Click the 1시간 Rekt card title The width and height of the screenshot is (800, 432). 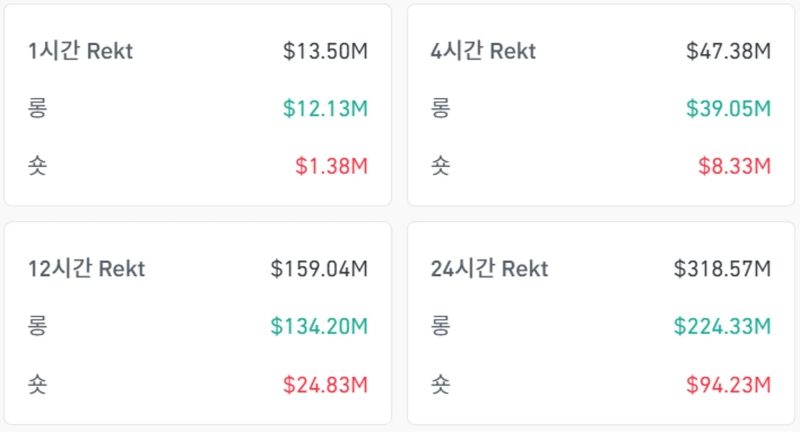tap(81, 52)
